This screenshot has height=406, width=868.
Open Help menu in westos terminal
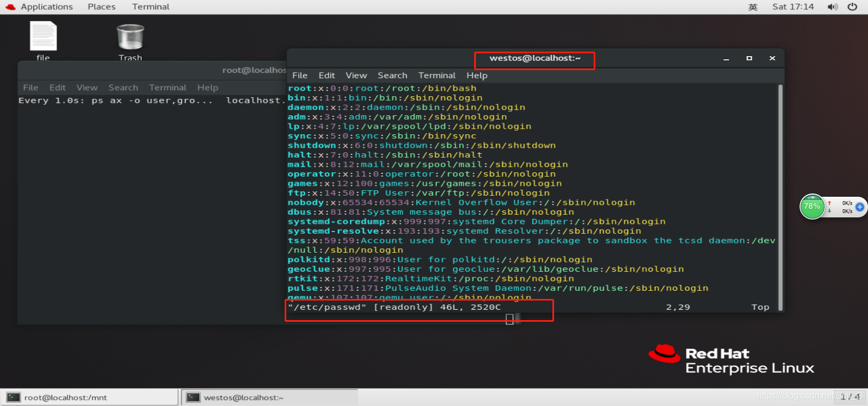tap(477, 76)
